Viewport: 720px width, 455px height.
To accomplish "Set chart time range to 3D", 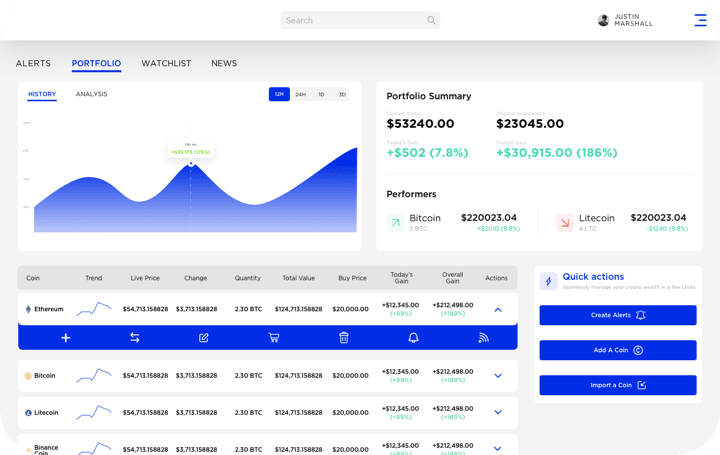I will click(342, 94).
